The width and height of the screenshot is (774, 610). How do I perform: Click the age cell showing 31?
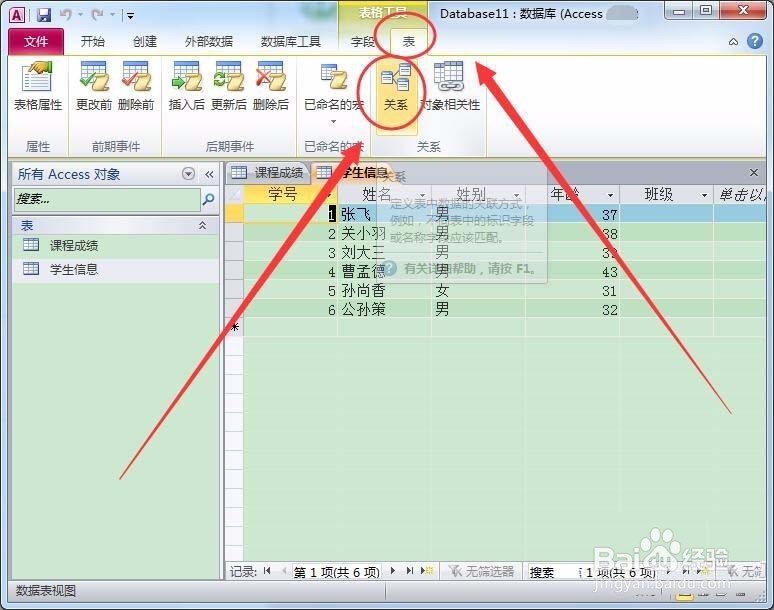pos(572,291)
